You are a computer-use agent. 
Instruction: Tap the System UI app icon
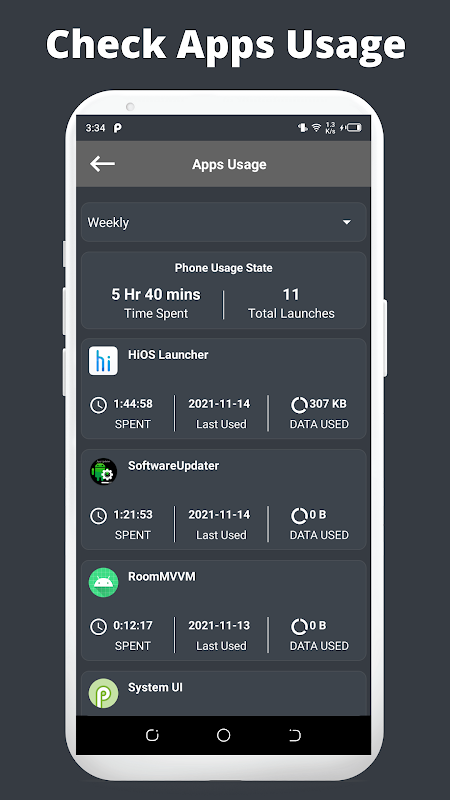click(x=103, y=693)
